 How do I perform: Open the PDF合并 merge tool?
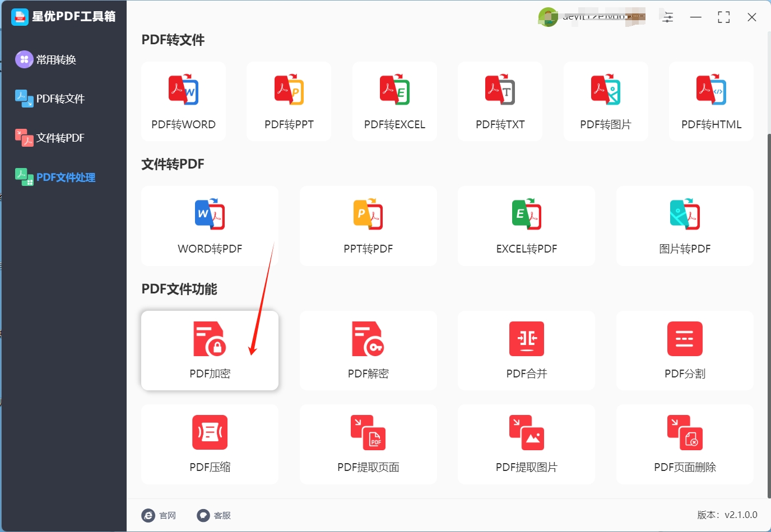[527, 351]
